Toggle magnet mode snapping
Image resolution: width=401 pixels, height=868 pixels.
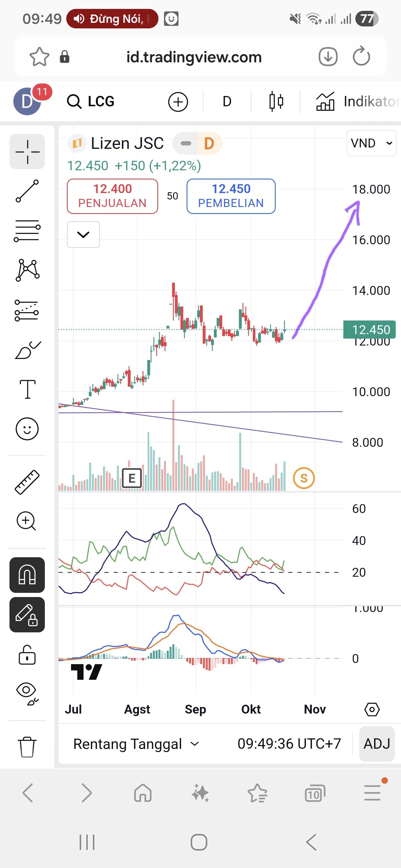[27, 575]
